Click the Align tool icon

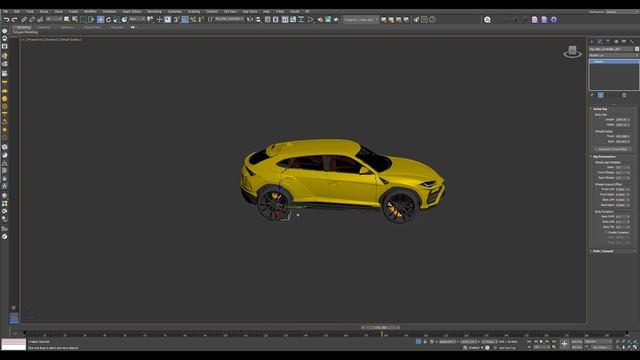point(258,20)
